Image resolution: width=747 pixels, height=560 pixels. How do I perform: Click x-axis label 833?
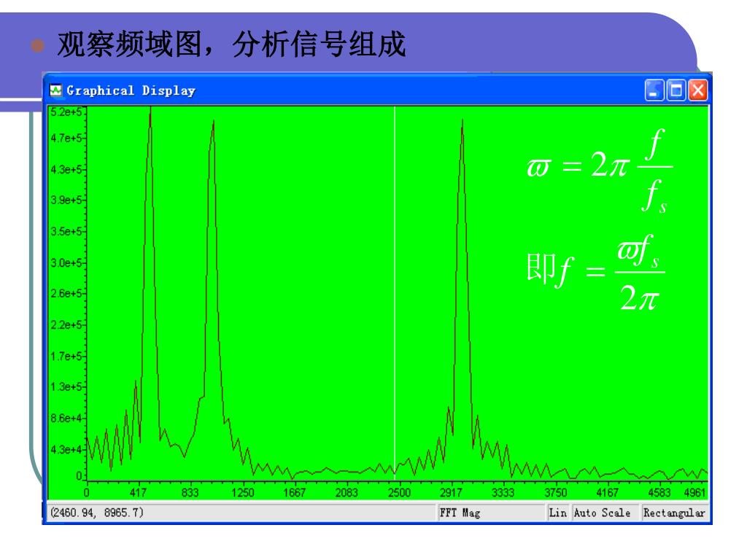(x=190, y=492)
